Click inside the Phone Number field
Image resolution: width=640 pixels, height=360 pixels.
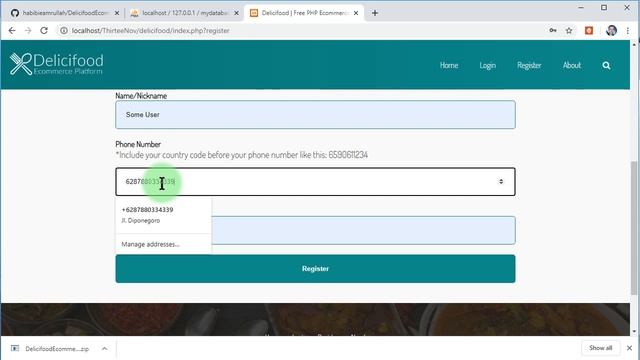pos(315,182)
